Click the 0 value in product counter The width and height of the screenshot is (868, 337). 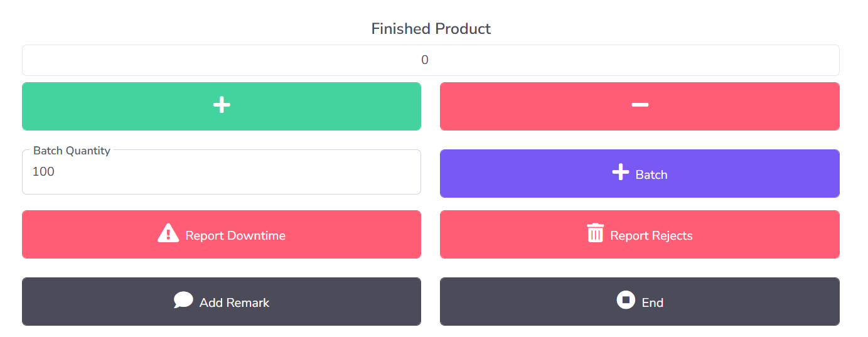click(425, 60)
